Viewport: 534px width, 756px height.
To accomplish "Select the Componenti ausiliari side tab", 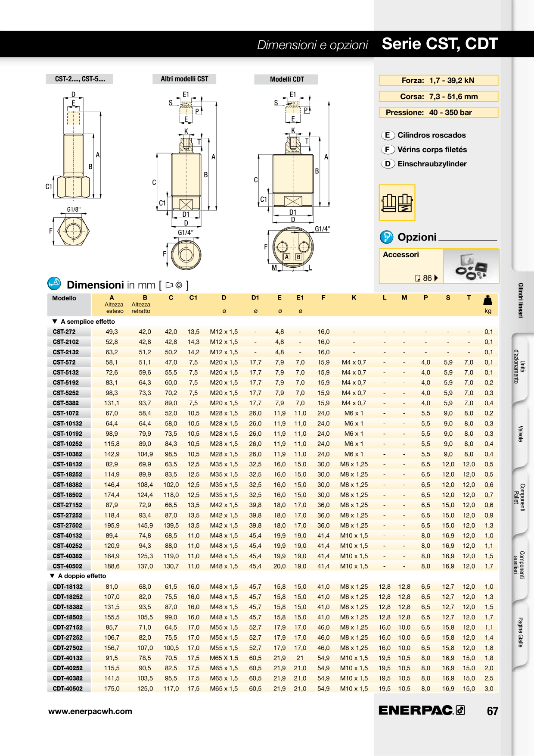I will pos(520,565).
